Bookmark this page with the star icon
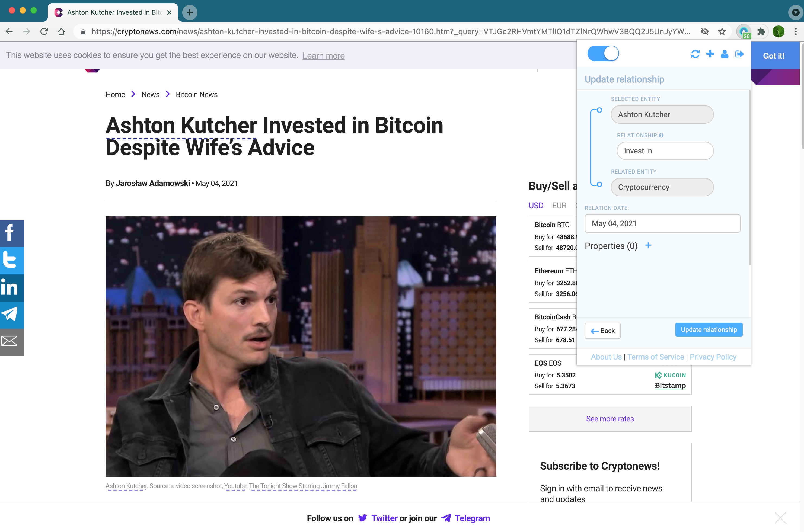The image size is (804, 532). (x=722, y=31)
